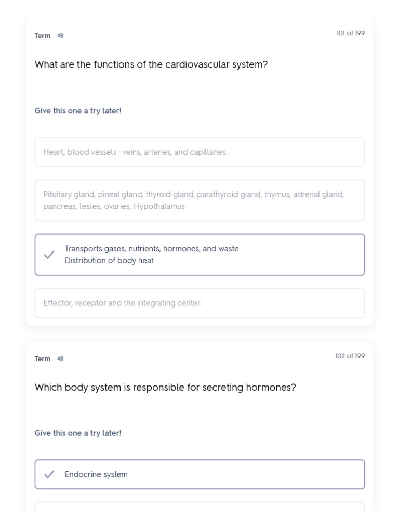Click 'Give this one a try later!' under hormones question

78,433
